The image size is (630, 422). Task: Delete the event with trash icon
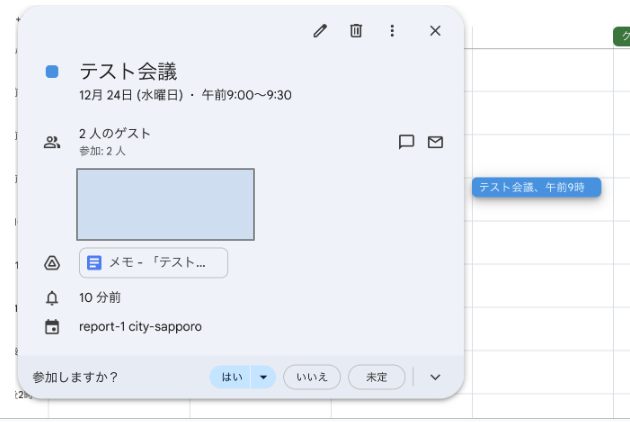tap(356, 31)
